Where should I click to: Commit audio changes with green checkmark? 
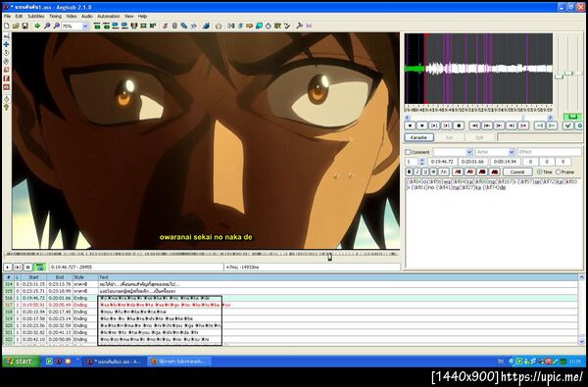(x=567, y=125)
